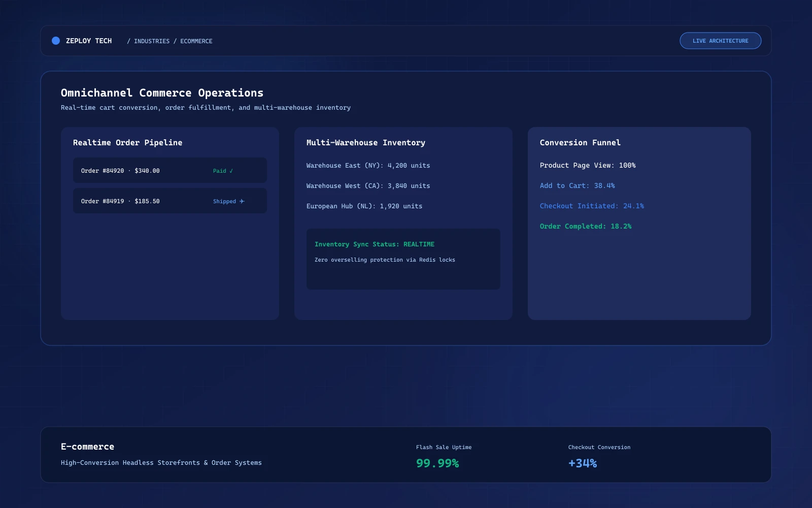Select European Hub (NL): 1,920 units
Screen dimensions: 812x508
point(364,206)
